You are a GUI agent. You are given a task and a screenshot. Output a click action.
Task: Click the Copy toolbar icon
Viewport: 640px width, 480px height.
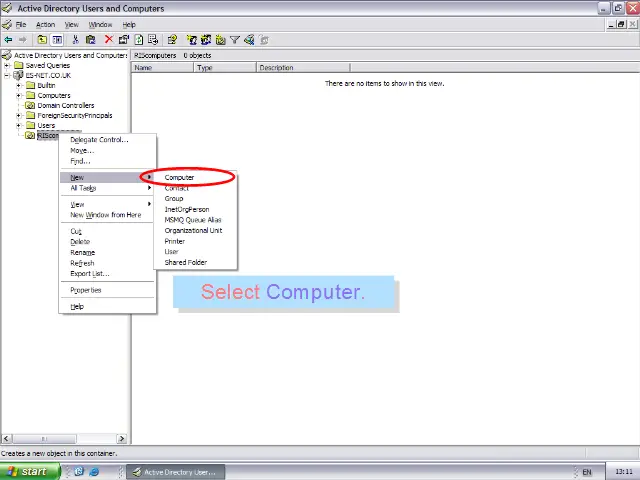pos(91,40)
